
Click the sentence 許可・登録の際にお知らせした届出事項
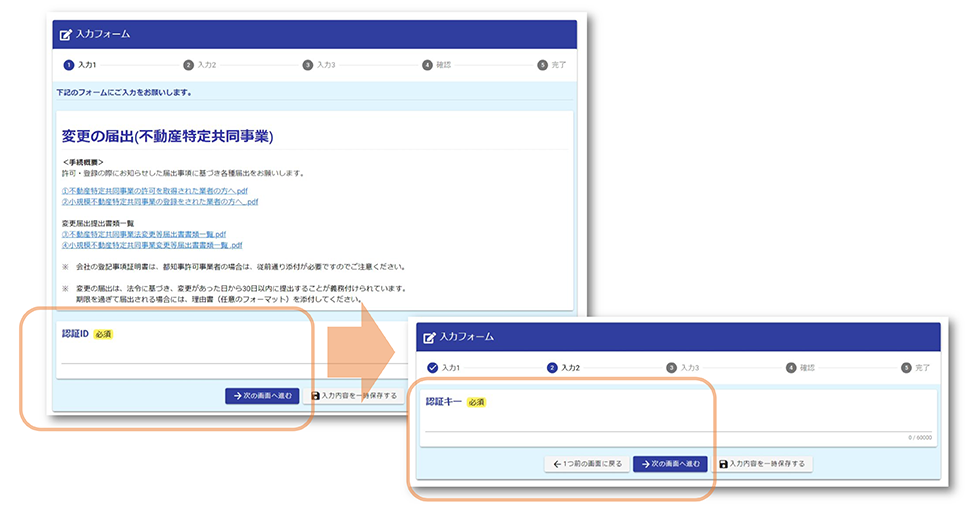pyautogui.click(x=183, y=173)
